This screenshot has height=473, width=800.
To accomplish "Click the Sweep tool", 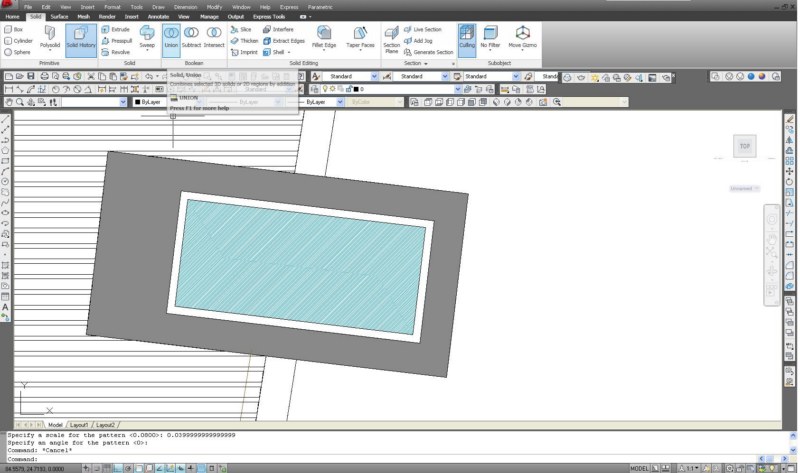I will [x=147, y=37].
